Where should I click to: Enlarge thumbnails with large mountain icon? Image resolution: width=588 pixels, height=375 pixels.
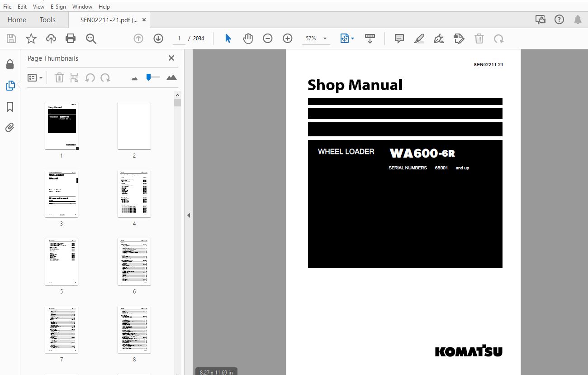coord(171,77)
